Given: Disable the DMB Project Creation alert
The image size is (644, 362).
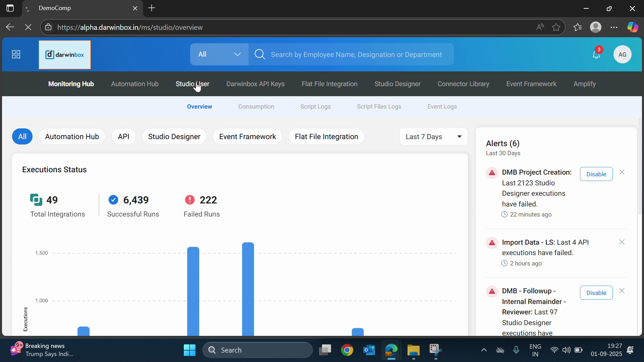Looking at the screenshot, I should (x=596, y=174).
